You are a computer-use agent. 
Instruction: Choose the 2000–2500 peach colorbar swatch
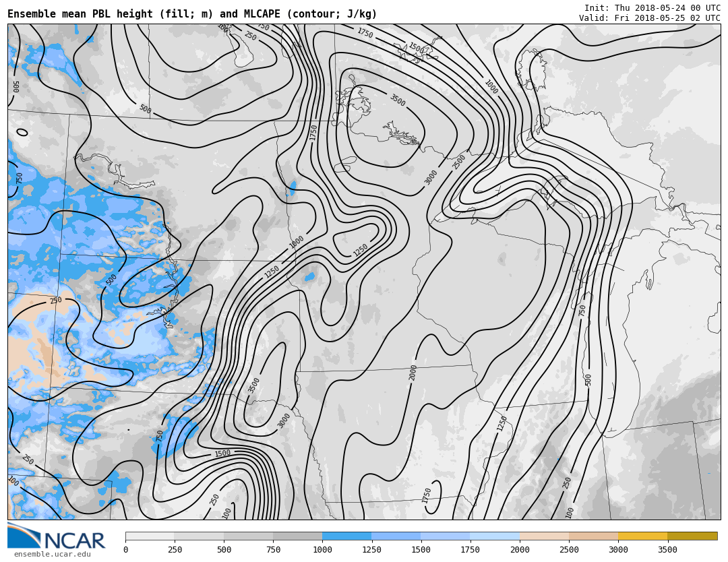point(544,536)
